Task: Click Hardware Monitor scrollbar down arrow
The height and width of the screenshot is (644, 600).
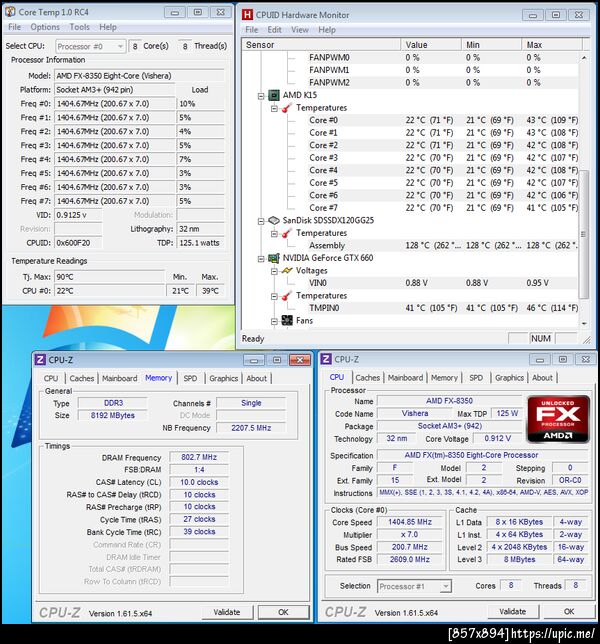Action: 584,324
